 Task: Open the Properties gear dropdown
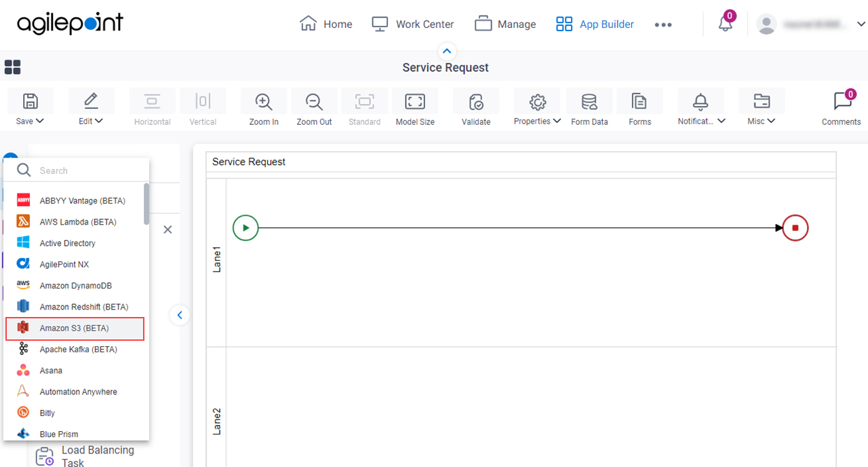coord(537,110)
